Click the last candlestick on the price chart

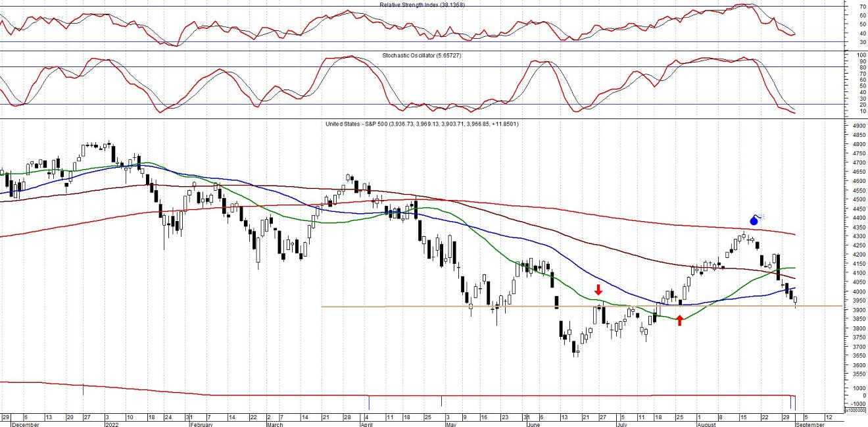click(x=796, y=301)
